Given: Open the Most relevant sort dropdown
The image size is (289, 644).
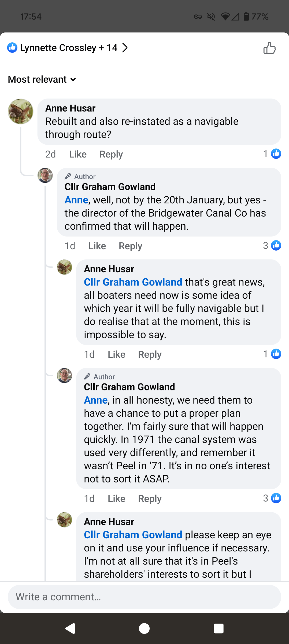Looking at the screenshot, I should point(42,79).
